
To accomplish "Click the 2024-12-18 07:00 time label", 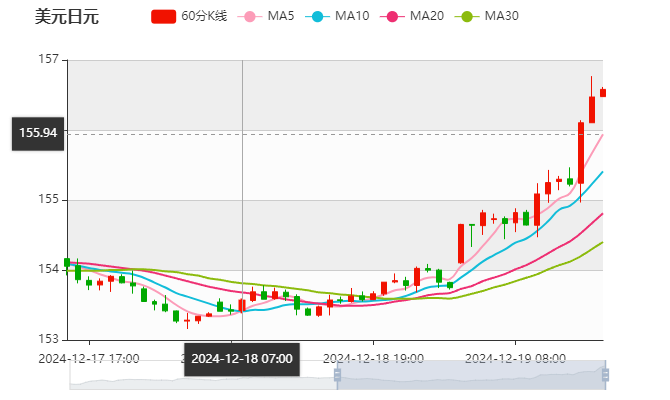I will [x=241, y=358].
